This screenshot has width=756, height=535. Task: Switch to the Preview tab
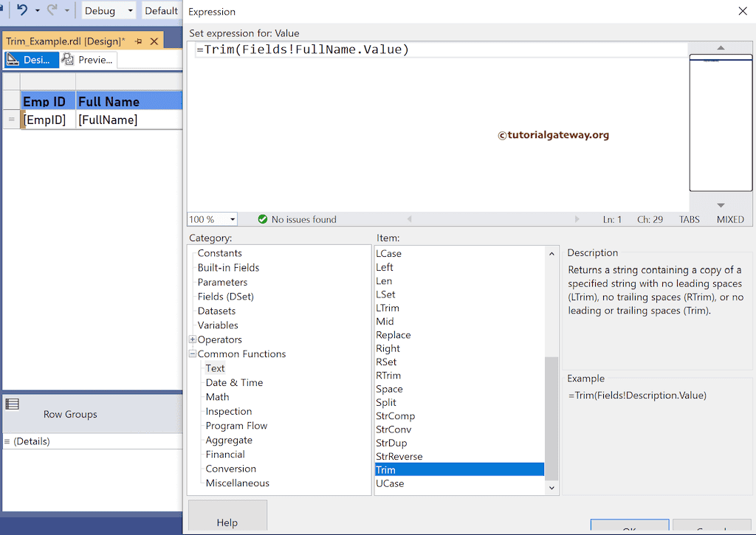point(89,59)
